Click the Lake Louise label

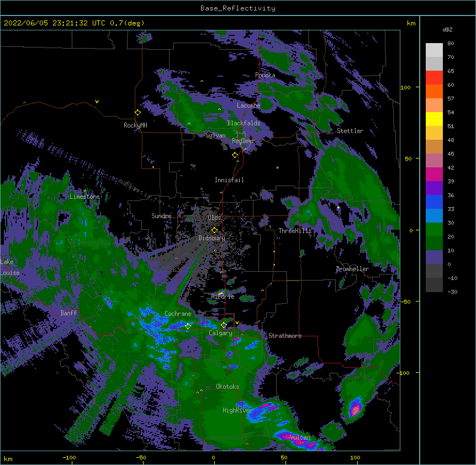[10, 267]
